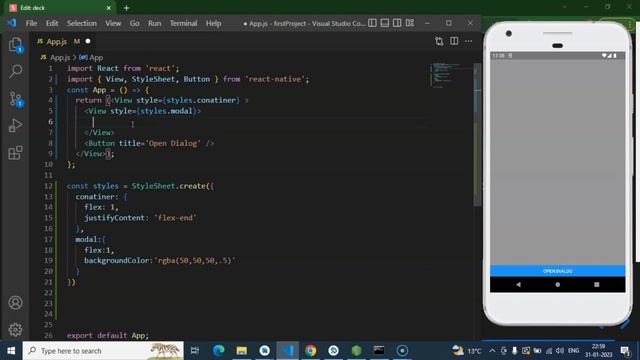Click the 'flex-end' string on line 15

[176, 218]
